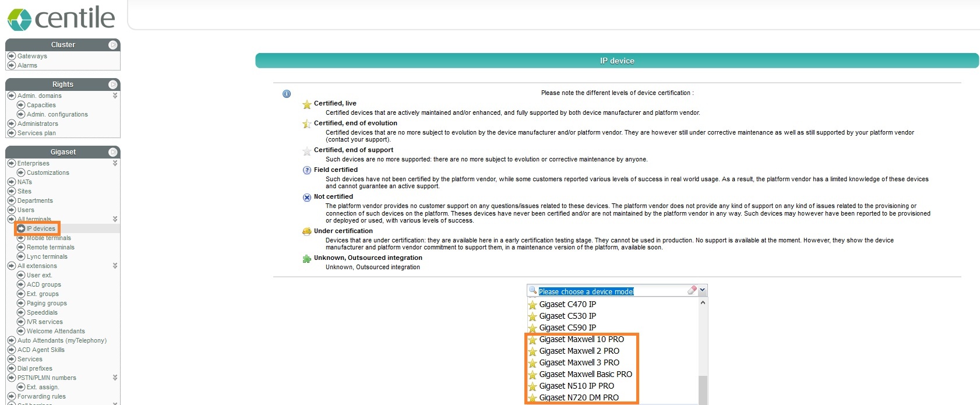Screen dimensions: 980x405
Task: Click the arrow icon beside Remote terminals
Action: [x=21, y=247]
